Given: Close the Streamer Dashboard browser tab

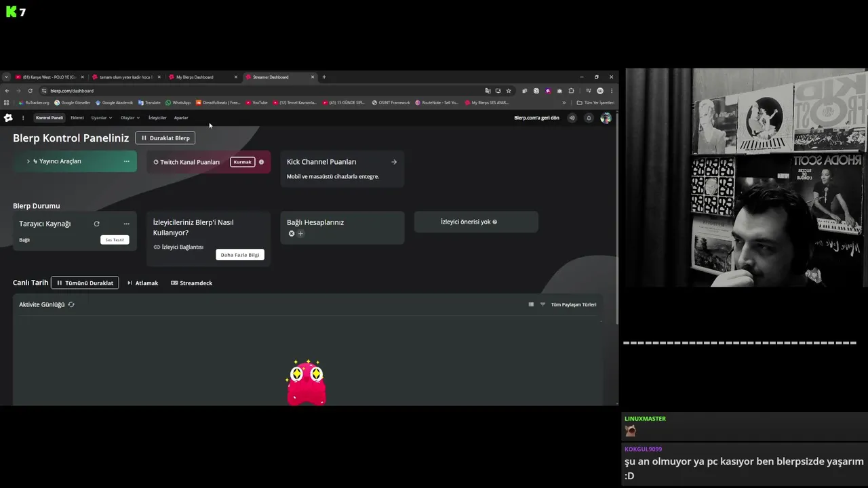Looking at the screenshot, I should point(313,77).
